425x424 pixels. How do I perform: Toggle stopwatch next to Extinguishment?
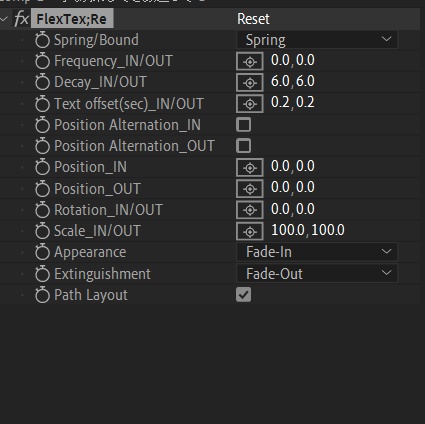pyautogui.click(x=42, y=274)
